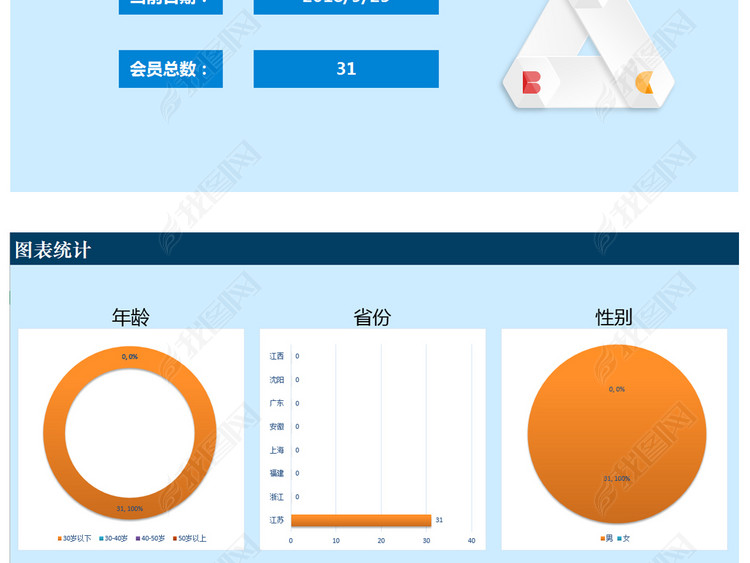750x563 pixels.
Task: Click the 男 legend entry
Action: pyautogui.click(x=607, y=539)
